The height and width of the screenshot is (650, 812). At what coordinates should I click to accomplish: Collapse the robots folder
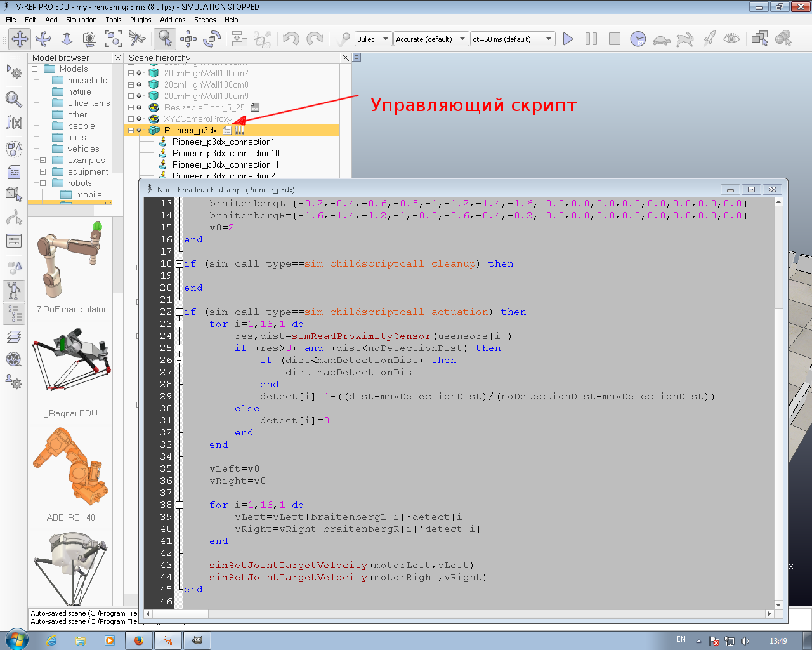coord(43,183)
